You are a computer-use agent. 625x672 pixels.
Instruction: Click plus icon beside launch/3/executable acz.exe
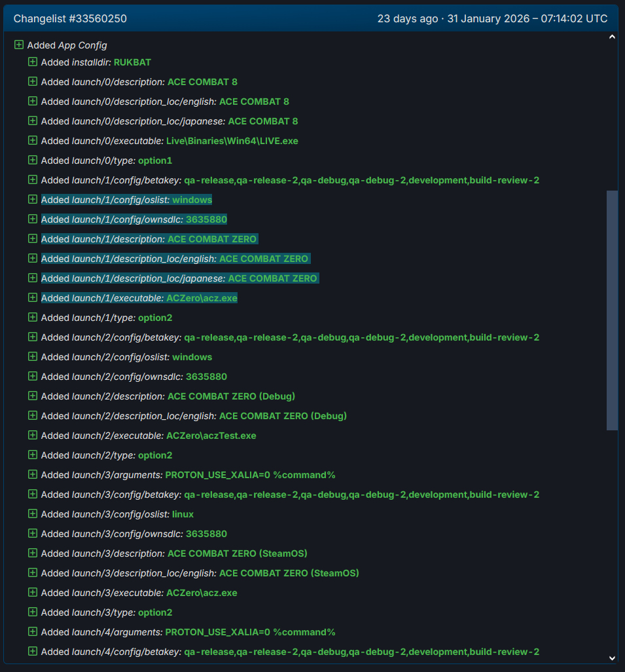point(33,592)
